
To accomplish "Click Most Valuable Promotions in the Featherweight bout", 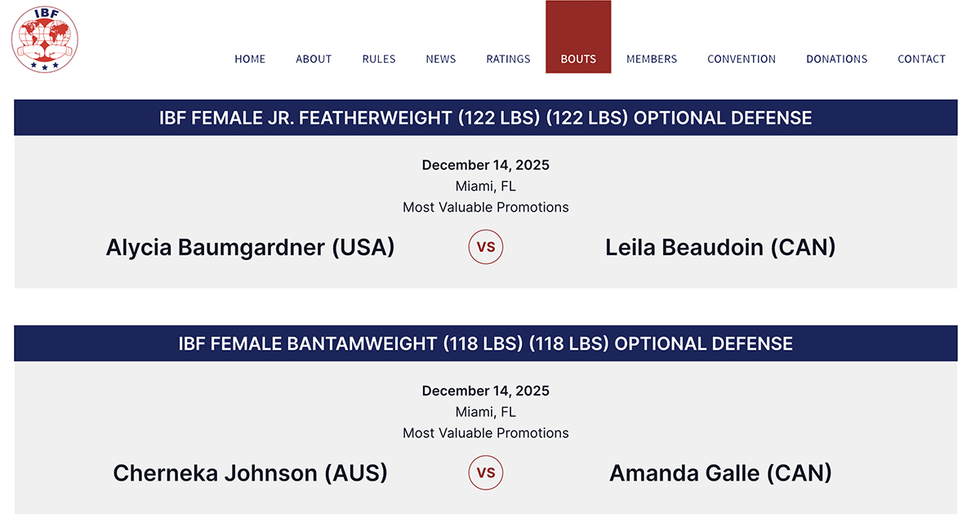I will [486, 207].
